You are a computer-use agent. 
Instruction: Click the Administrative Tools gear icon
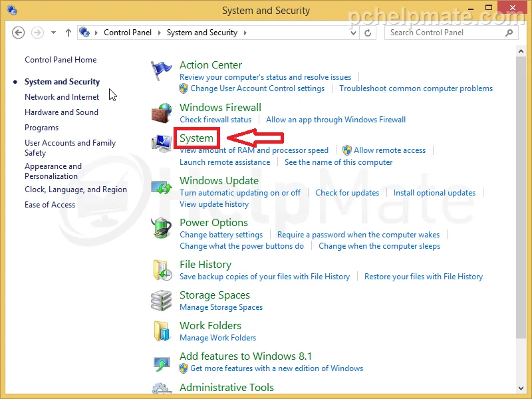click(x=161, y=388)
